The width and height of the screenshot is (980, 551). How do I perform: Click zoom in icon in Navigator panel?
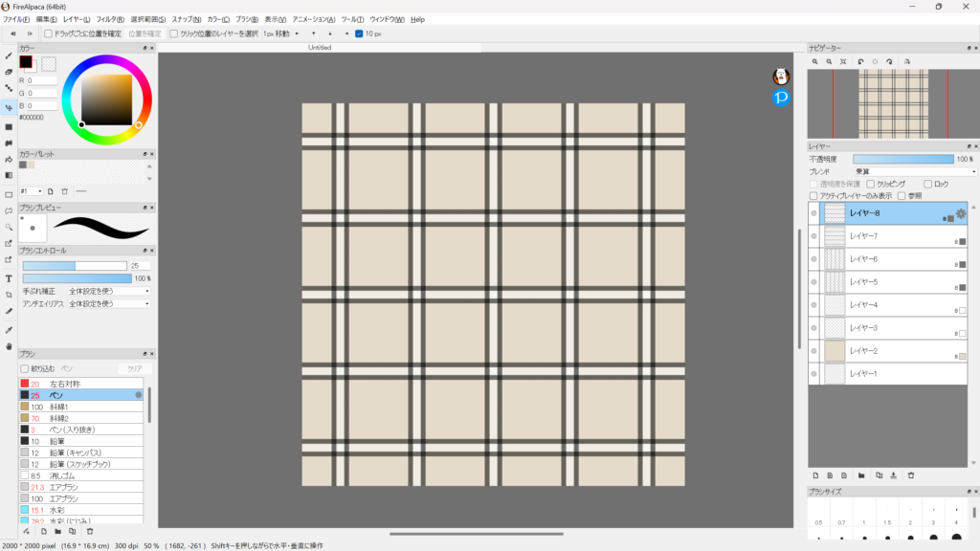(815, 61)
